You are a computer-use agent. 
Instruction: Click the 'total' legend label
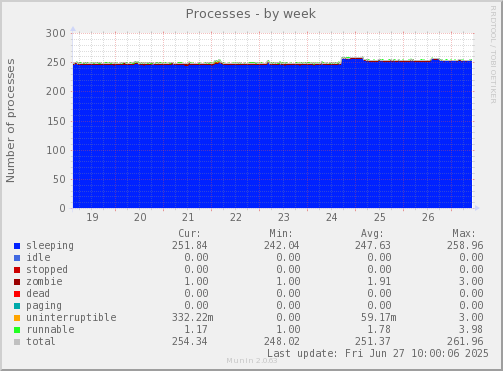pyautogui.click(x=41, y=341)
